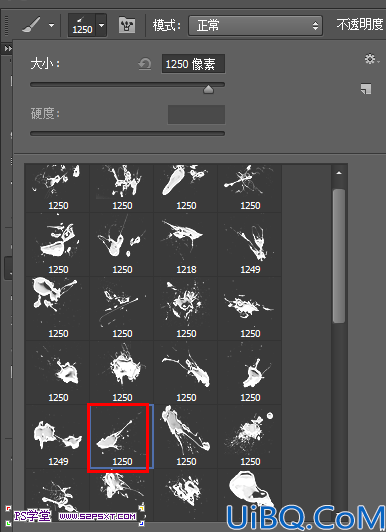Select first brush in the 1218 row

[x=58, y=245]
